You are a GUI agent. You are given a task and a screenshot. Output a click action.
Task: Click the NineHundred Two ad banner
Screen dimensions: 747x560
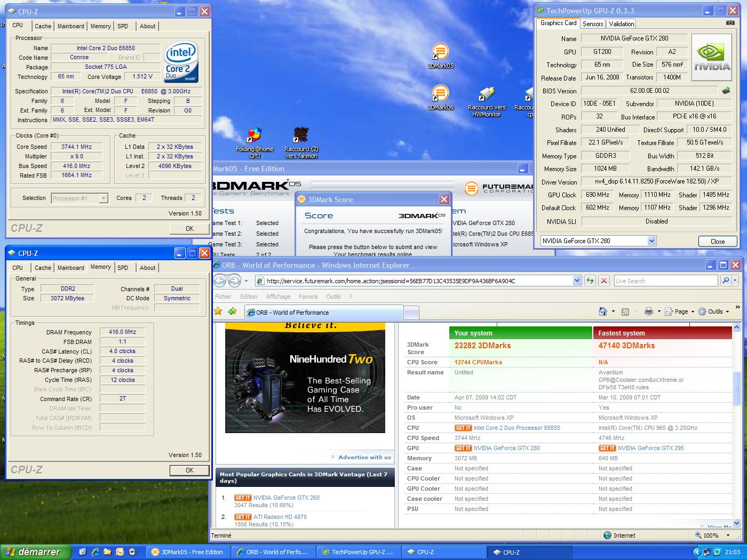[305, 378]
